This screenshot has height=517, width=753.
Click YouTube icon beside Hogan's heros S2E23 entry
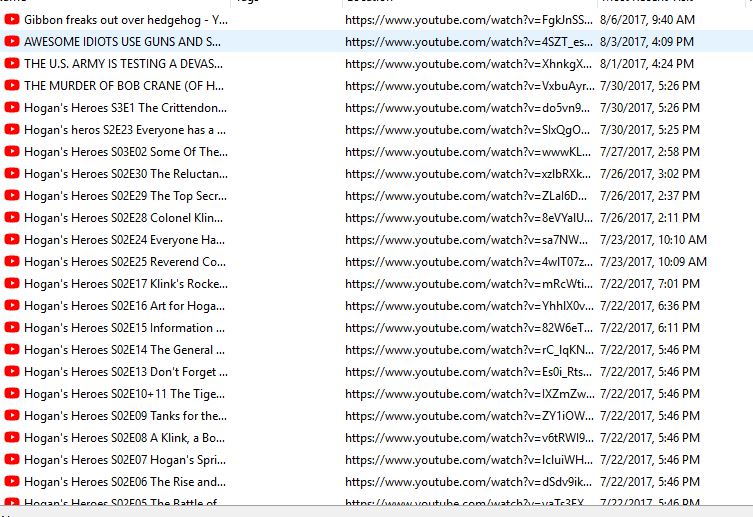tap(12, 129)
